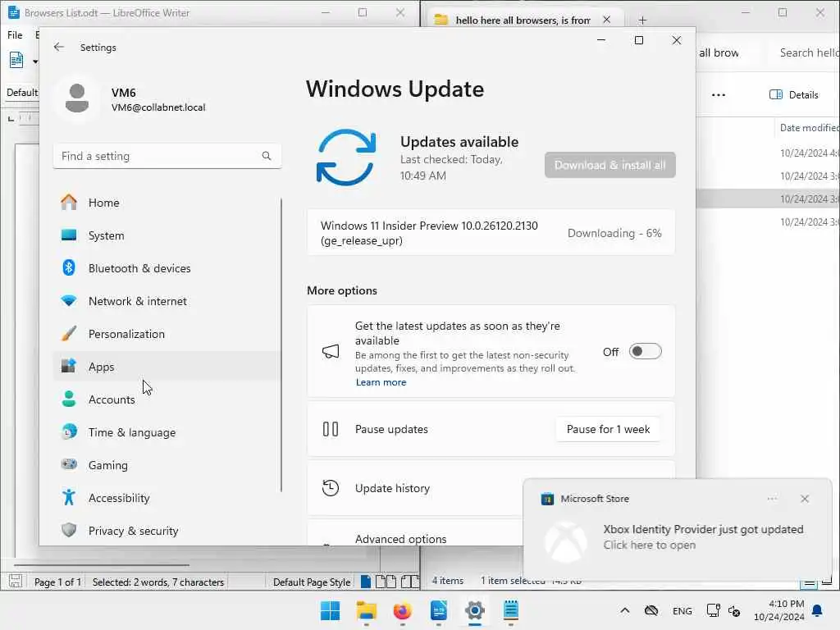
Task: Open Accessibility settings
Action: point(167,498)
